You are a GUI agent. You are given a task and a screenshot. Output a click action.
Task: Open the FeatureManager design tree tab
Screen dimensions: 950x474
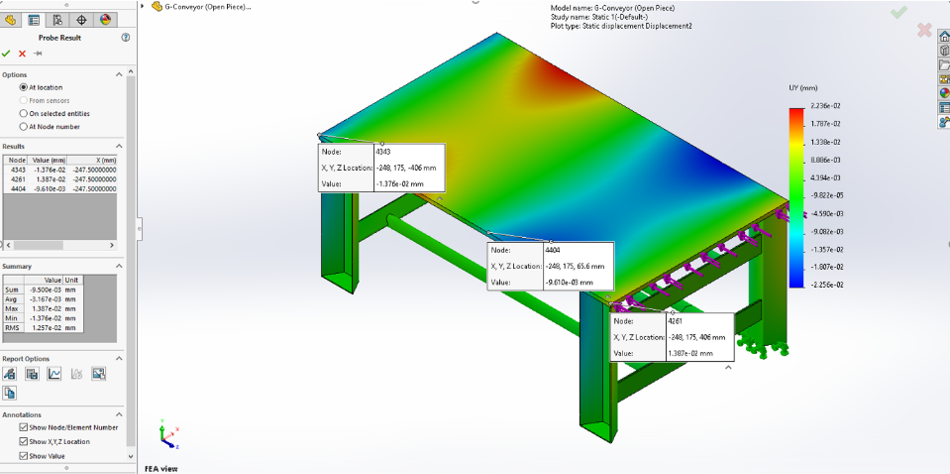(10, 20)
